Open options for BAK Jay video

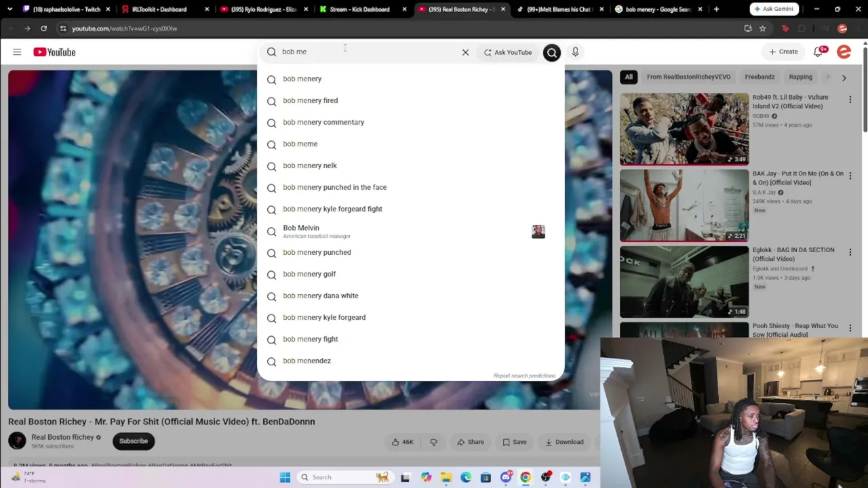pyautogui.click(x=850, y=176)
